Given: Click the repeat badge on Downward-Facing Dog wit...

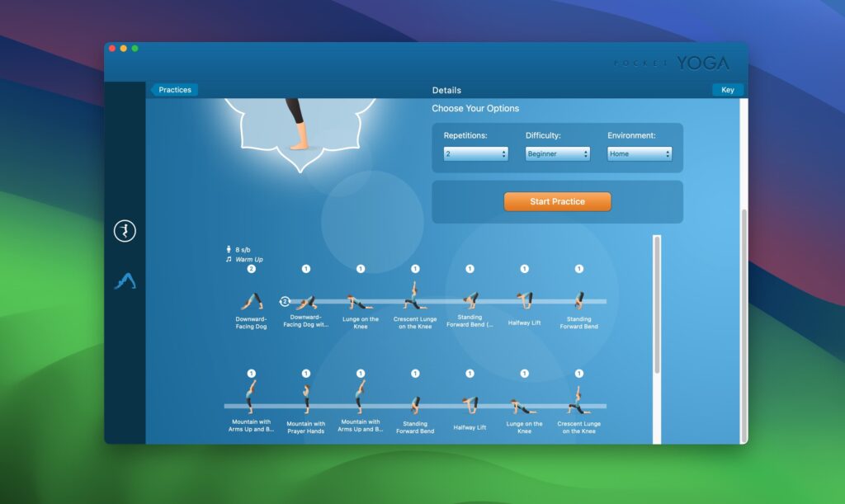Looking at the screenshot, I should (285, 302).
